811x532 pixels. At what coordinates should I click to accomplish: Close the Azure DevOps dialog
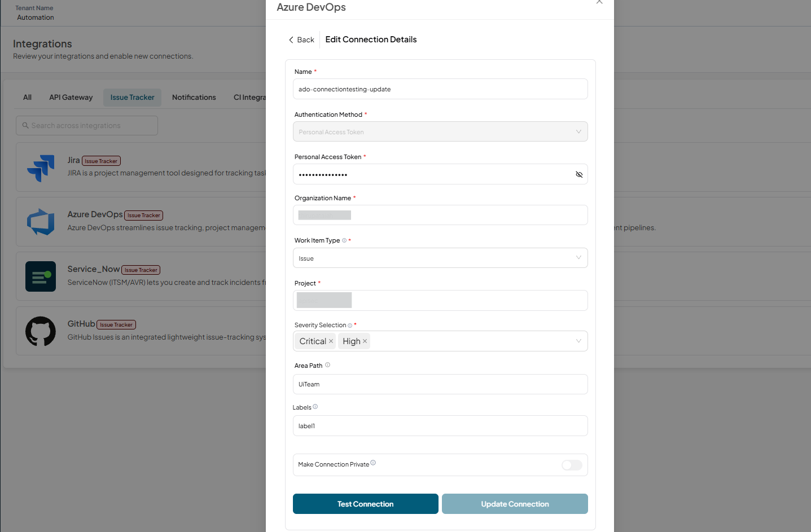click(599, 2)
